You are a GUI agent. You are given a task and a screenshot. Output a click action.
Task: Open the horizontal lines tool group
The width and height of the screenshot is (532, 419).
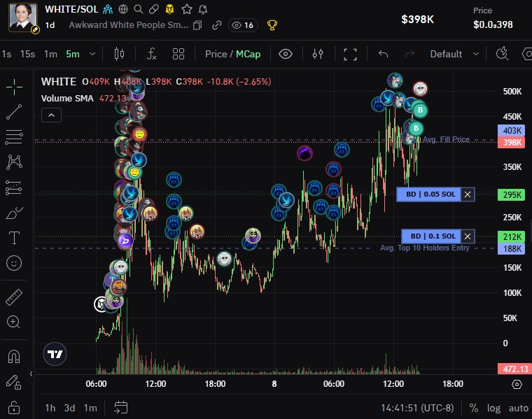14,137
